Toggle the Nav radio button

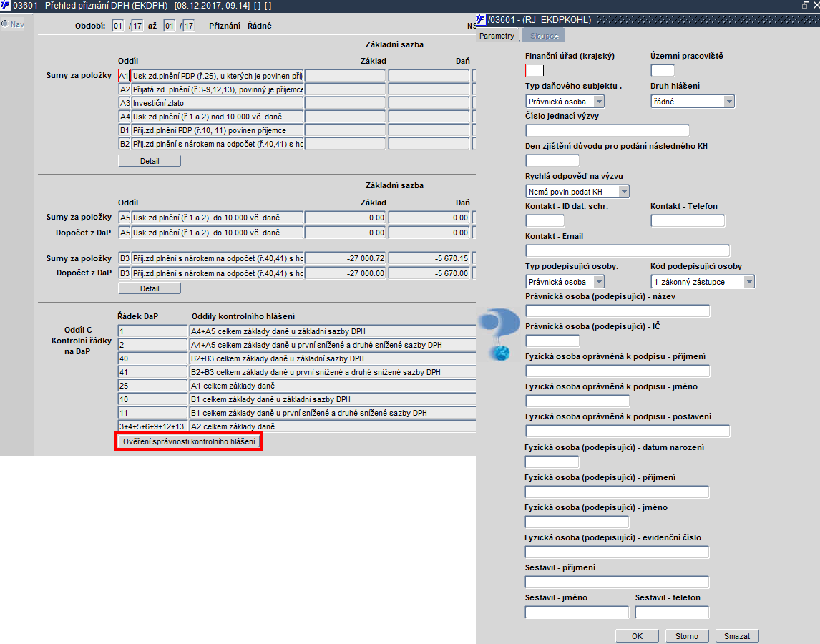5,24
